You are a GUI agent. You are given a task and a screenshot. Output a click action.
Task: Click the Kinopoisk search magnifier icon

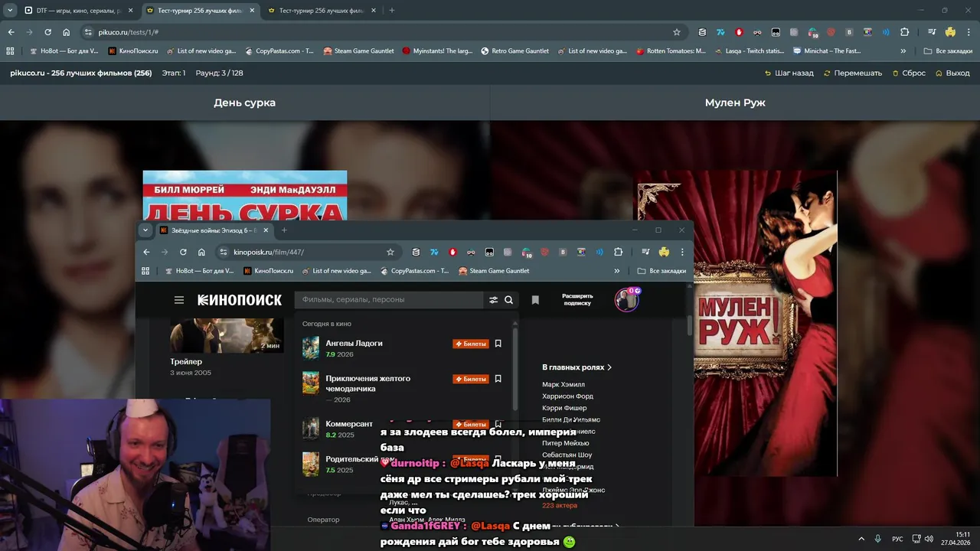tap(508, 300)
